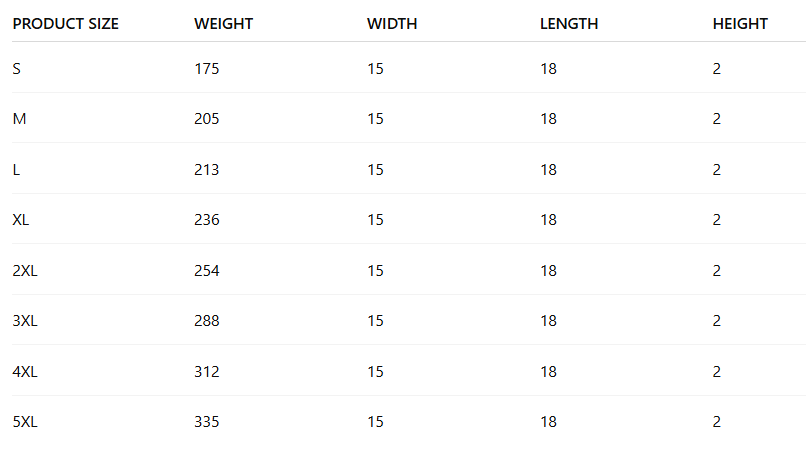Click the weight value 288
Viewport: 806px width, 469px height.
coord(207,321)
